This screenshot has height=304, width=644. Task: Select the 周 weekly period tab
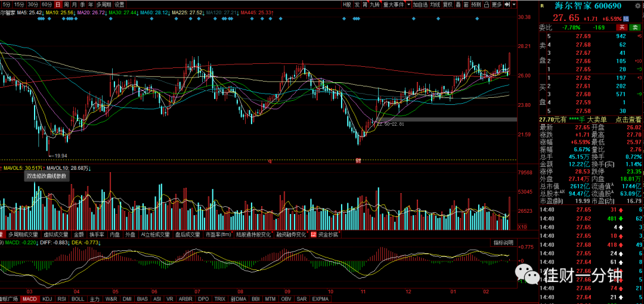tap(66, 5)
